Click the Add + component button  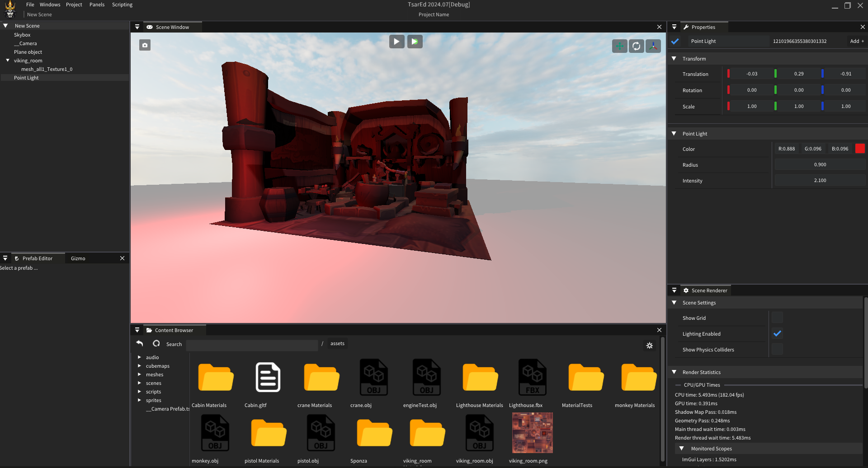(856, 41)
